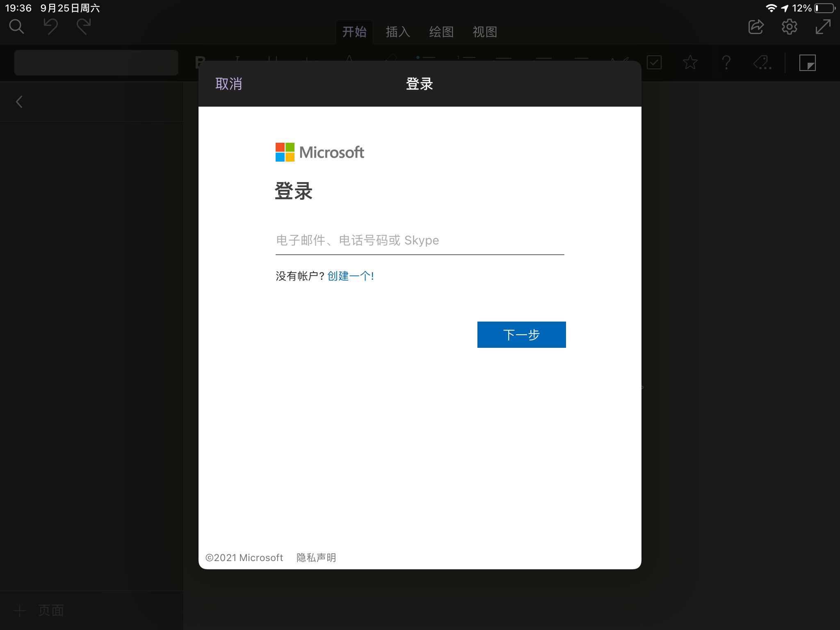Screen dimensions: 840x630
Task: Switch to the 插入 tab
Action: click(x=397, y=32)
